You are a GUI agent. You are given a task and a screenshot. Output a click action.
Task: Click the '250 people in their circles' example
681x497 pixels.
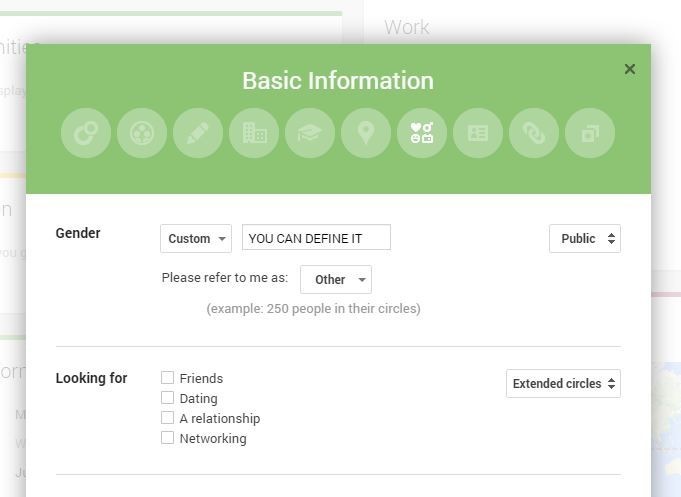coord(313,309)
